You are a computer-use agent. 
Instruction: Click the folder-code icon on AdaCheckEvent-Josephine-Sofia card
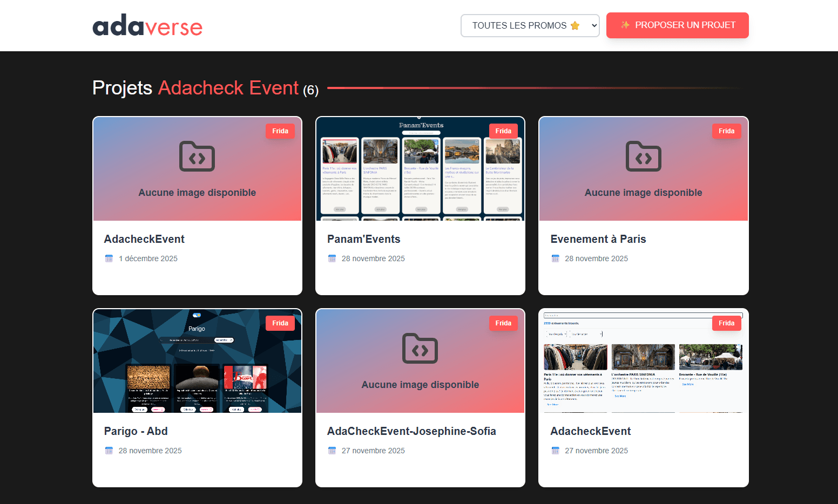click(x=420, y=349)
